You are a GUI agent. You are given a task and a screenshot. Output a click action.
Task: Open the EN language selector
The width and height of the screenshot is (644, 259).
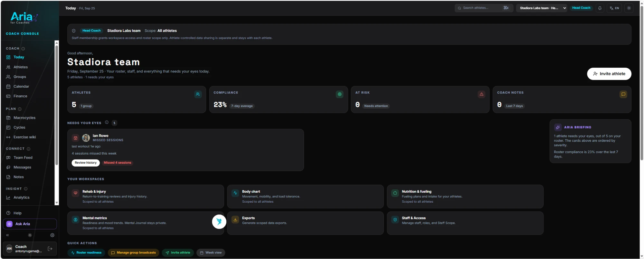point(614,8)
